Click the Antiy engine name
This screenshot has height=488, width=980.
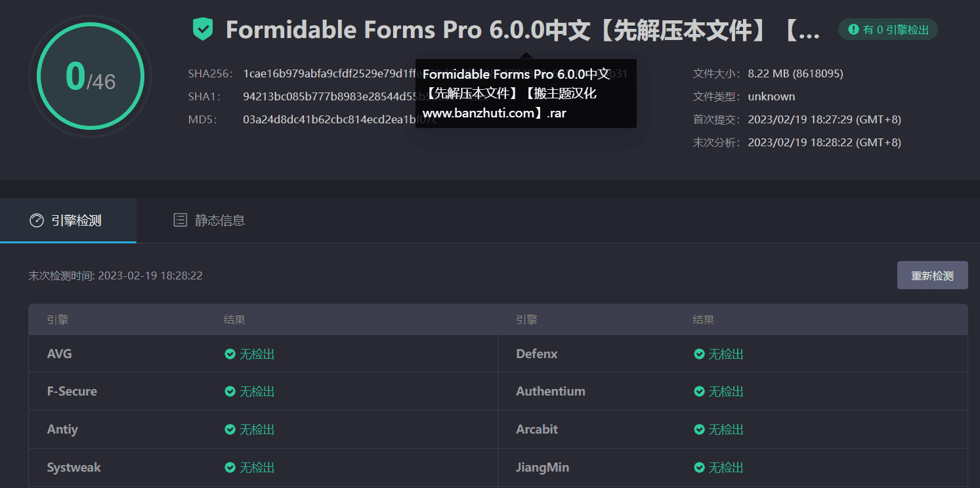62,430
